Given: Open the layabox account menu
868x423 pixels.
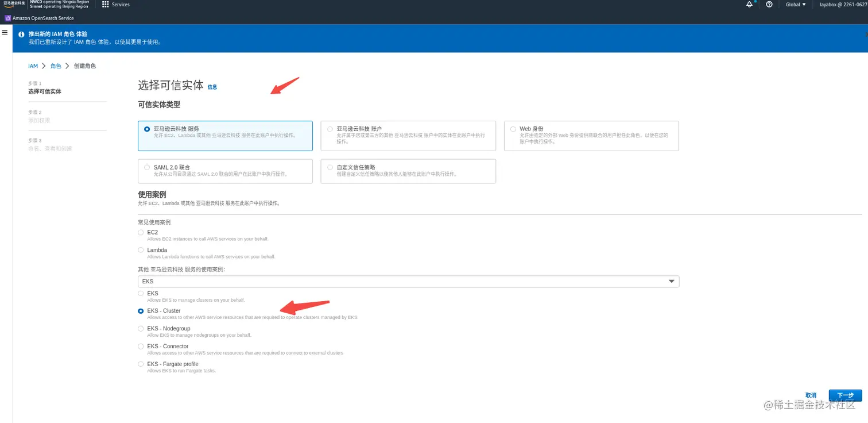Looking at the screenshot, I should 843,5.
